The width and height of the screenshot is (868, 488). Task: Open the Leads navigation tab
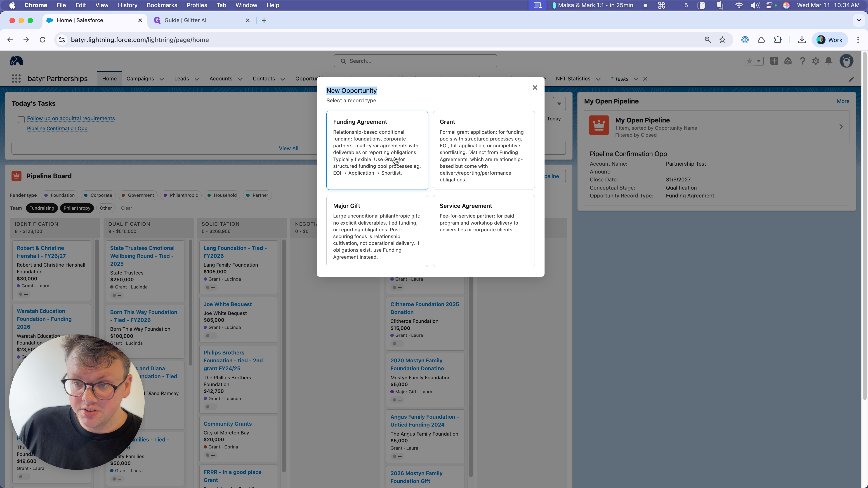182,79
